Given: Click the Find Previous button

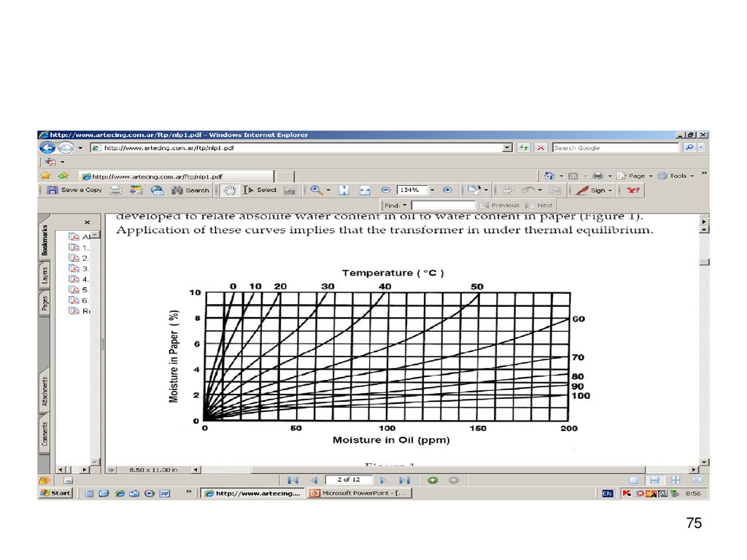Looking at the screenshot, I should point(500,205).
